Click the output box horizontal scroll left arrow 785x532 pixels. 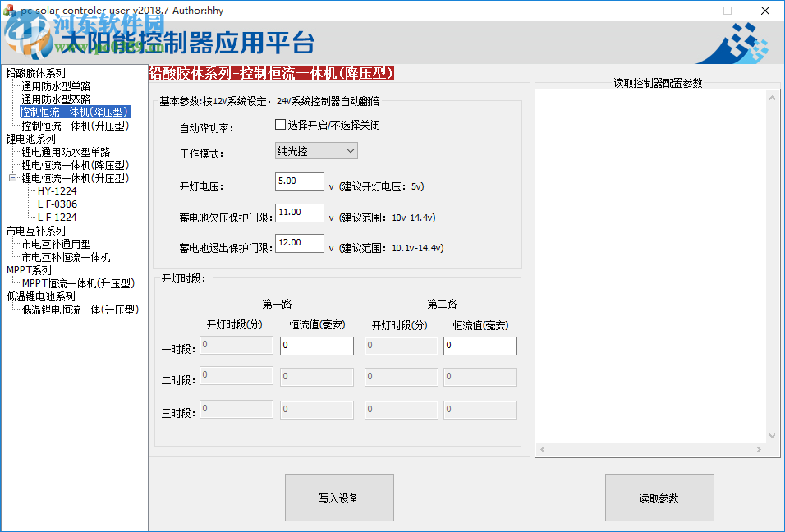[544, 449]
